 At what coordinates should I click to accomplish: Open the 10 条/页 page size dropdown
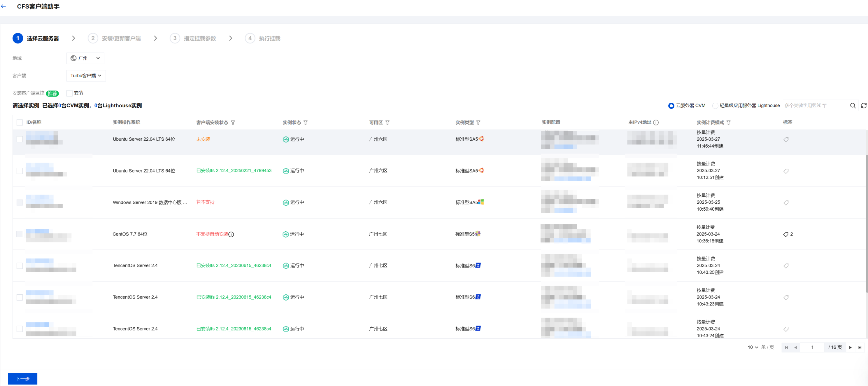pos(753,347)
